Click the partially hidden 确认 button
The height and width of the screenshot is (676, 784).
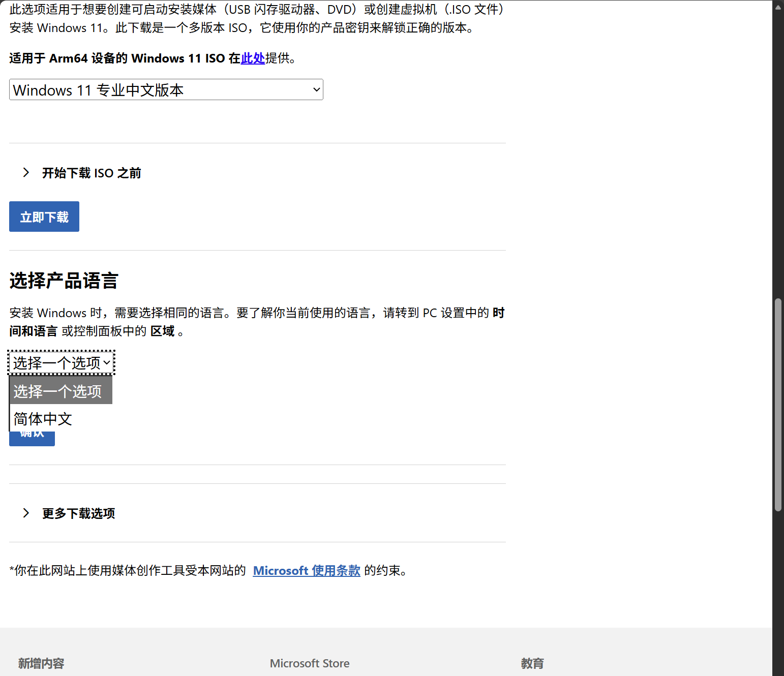tap(32, 438)
